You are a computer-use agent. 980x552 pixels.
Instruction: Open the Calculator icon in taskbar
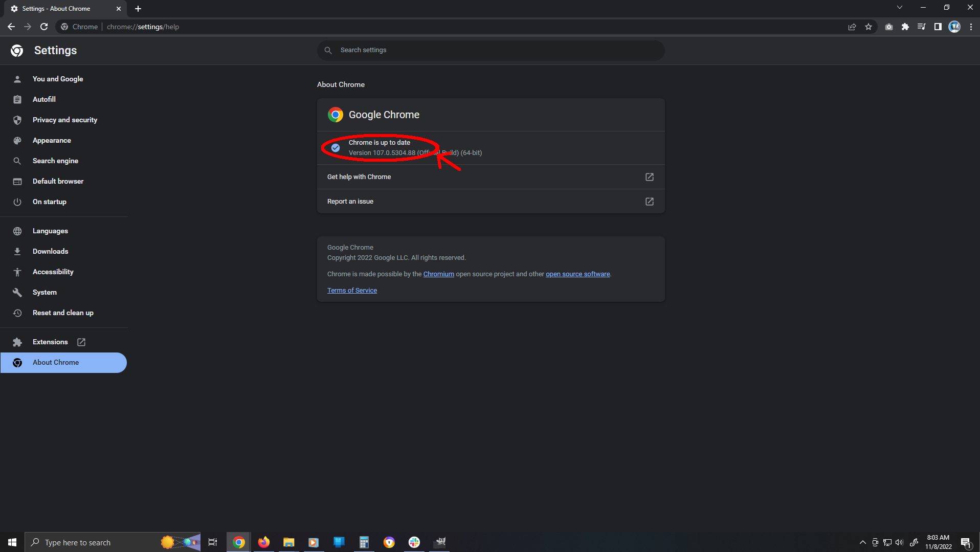(364, 542)
